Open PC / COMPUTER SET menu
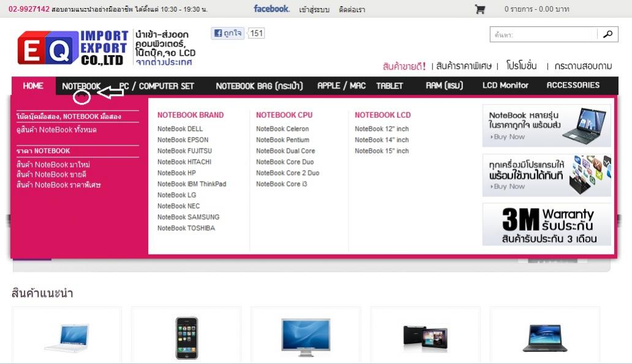632x364 pixels. (x=156, y=86)
